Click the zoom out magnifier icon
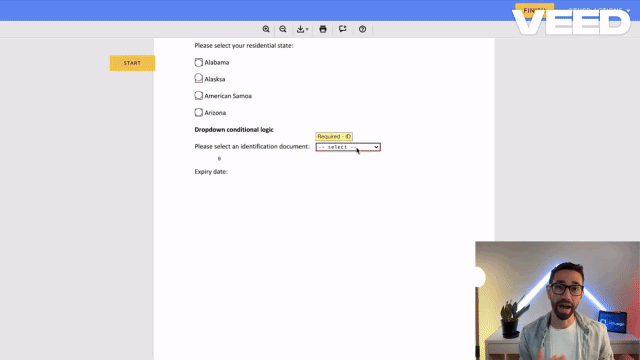640x360 pixels. (283, 29)
